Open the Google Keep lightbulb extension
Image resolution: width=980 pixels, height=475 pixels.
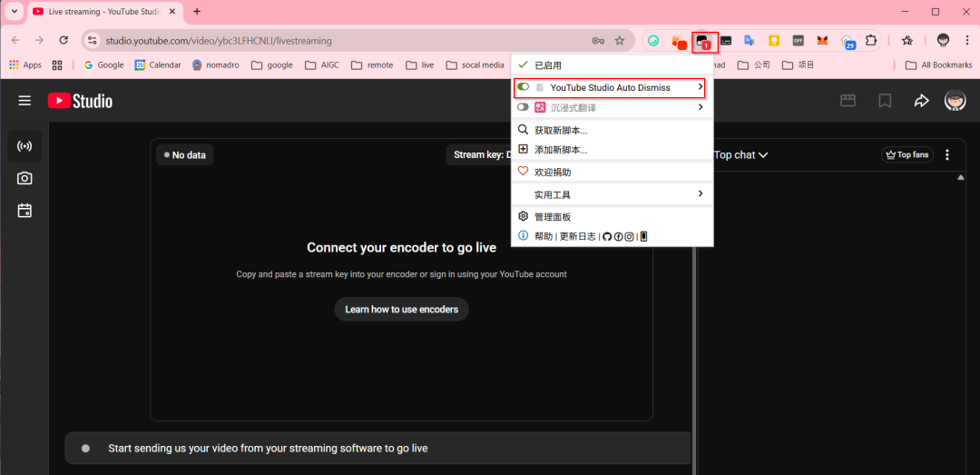(x=774, y=41)
